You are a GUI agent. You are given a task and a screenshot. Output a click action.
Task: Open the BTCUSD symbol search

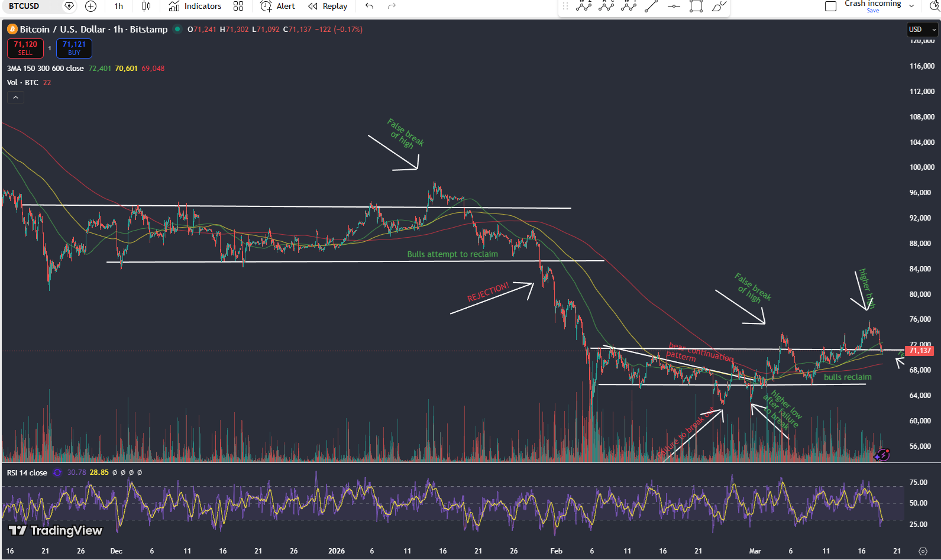[24, 6]
